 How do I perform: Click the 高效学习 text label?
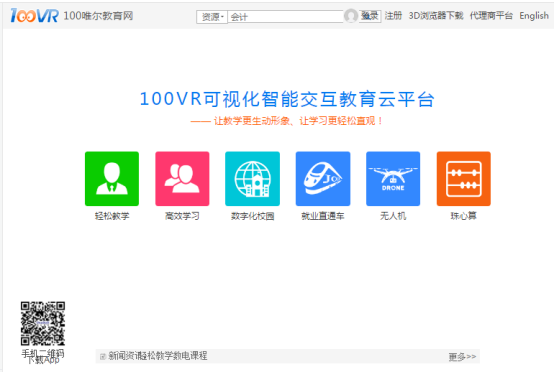coord(182,216)
